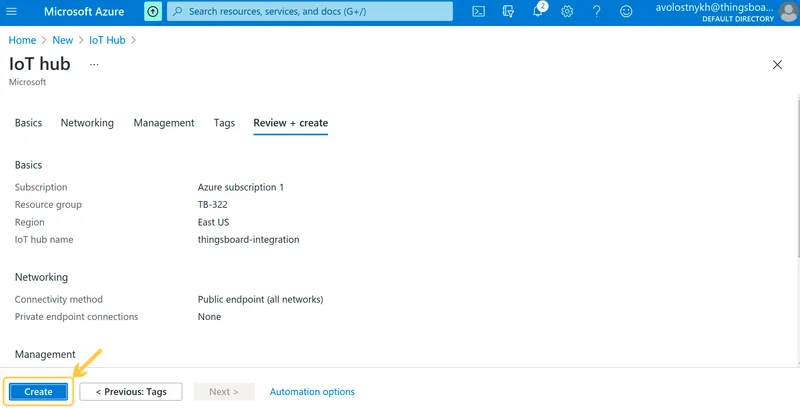Open Cloud Shell from the top bar
Image resolution: width=800 pixels, height=408 pixels.
pyautogui.click(x=479, y=11)
